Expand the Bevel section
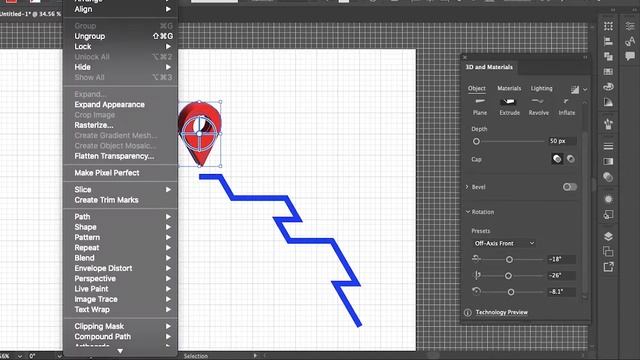The width and height of the screenshot is (640, 360). click(467, 187)
